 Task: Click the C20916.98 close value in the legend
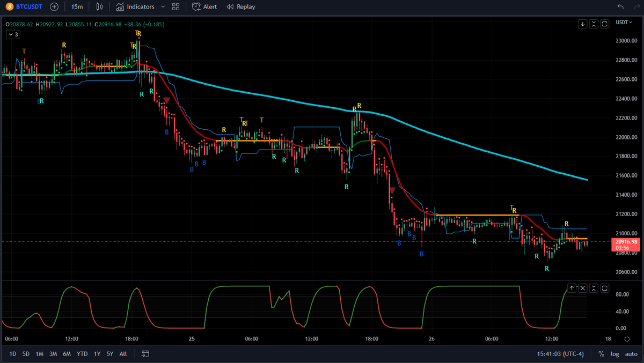coord(109,24)
